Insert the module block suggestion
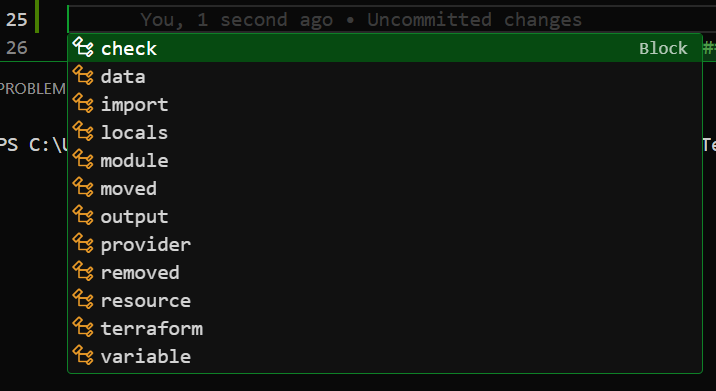The image size is (716, 391). tap(384, 160)
